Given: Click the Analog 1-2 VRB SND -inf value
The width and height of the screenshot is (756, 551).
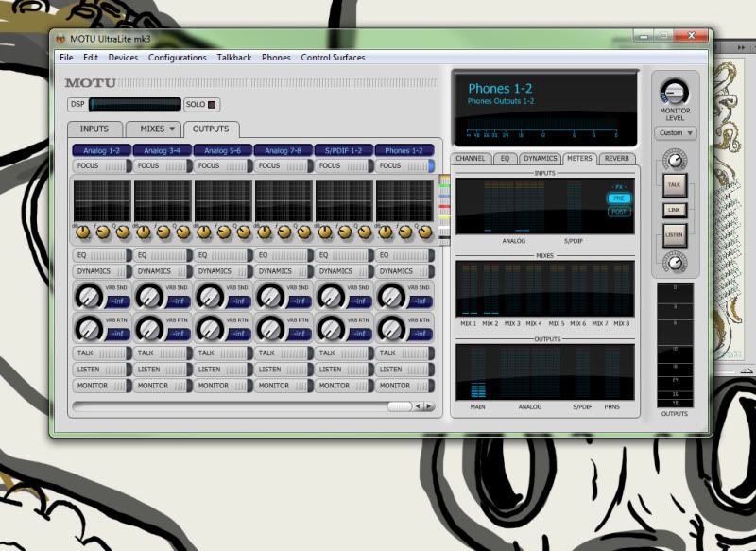Looking at the screenshot, I should 117,301.
